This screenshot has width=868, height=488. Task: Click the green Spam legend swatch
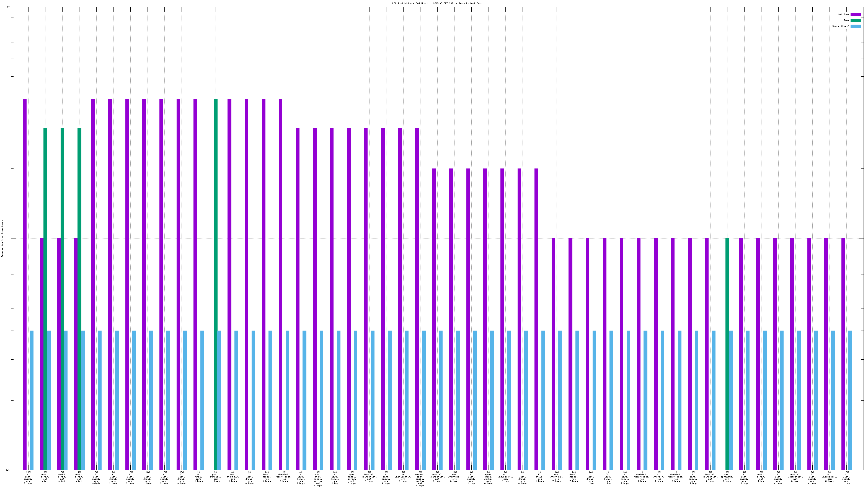(856, 20)
